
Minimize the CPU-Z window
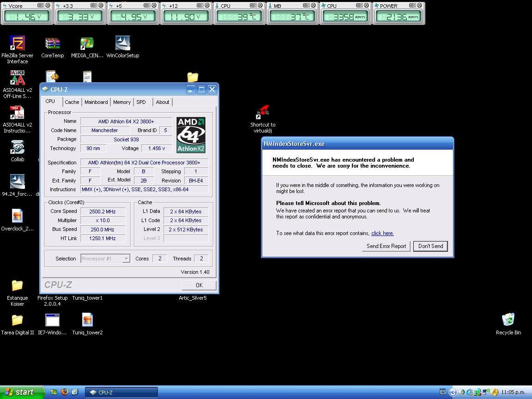pyautogui.click(x=191, y=90)
